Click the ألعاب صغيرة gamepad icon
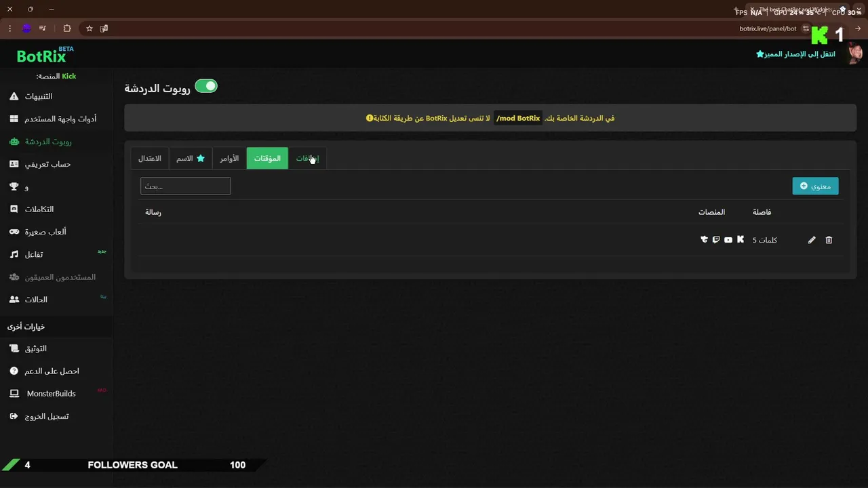This screenshot has width=868, height=488. [14, 232]
